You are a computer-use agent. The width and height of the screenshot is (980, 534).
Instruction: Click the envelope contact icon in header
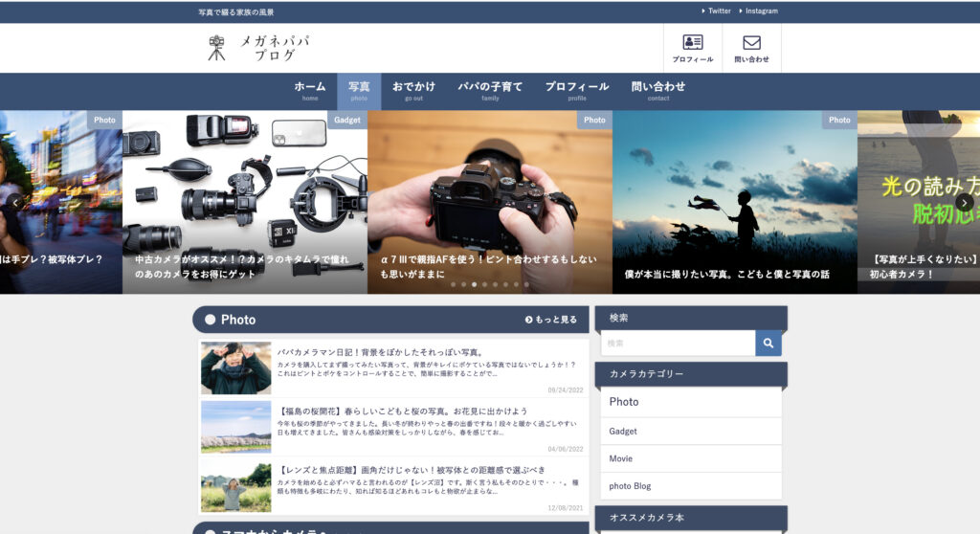click(x=751, y=48)
